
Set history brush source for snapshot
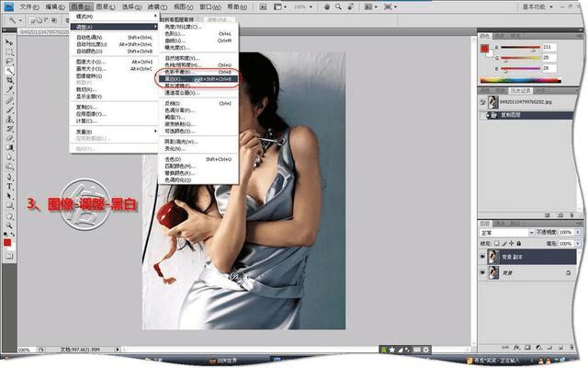pos(482,102)
